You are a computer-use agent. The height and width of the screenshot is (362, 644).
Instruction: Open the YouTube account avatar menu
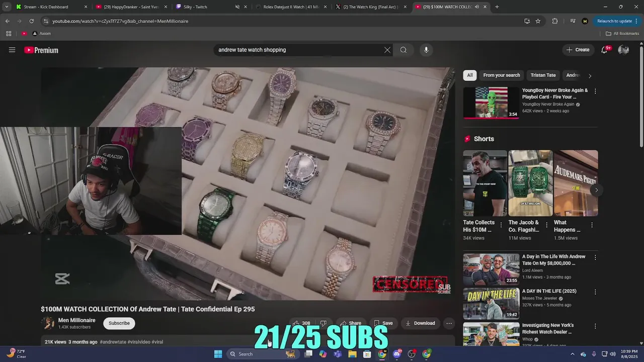click(623, 50)
